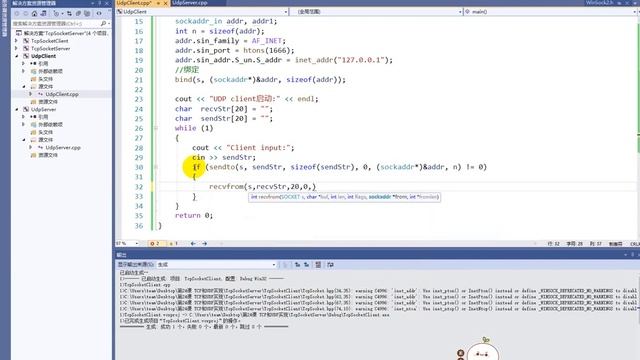Click Go to Next Message in Output toolbar

(307, 264)
